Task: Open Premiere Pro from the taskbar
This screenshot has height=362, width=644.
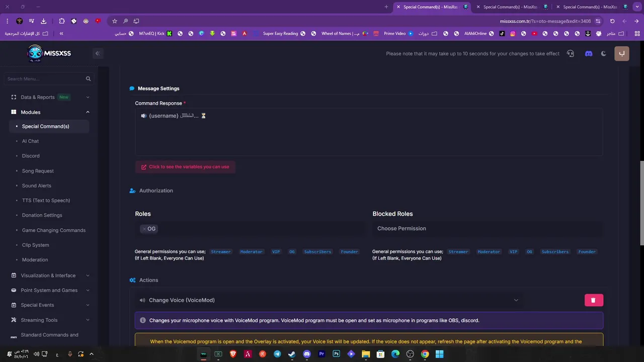Action: click(x=321, y=354)
